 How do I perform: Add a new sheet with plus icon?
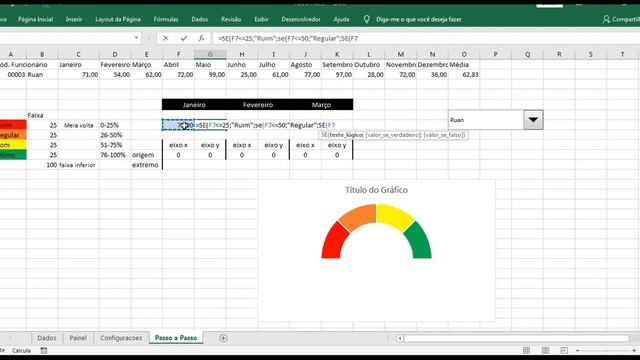pyautogui.click(x=223, y=338)
